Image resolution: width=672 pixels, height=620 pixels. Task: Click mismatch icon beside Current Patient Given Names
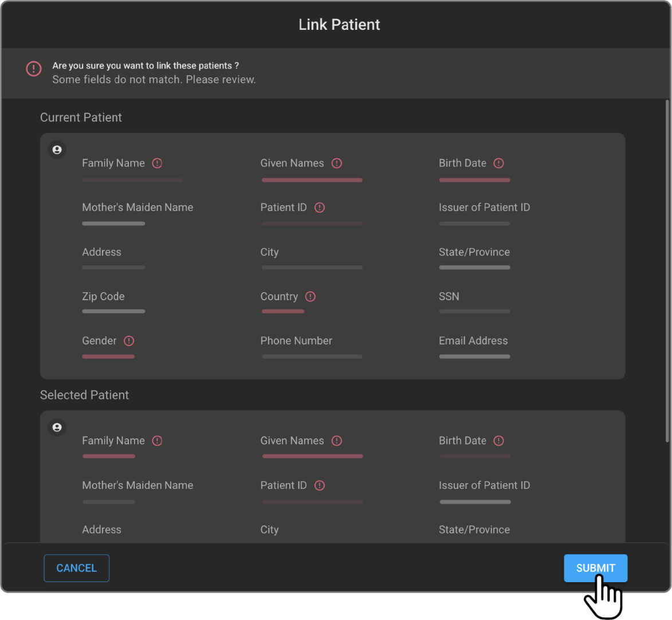click(337, 163)
